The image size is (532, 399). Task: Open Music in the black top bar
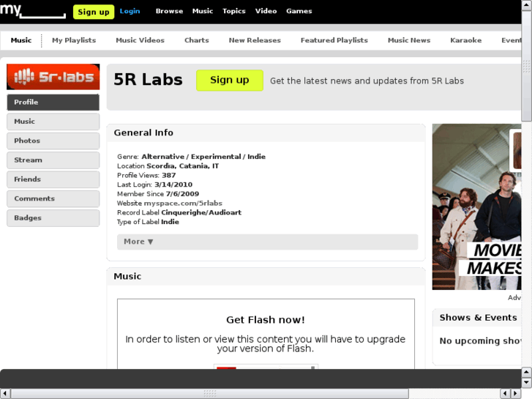coord(203,11)
